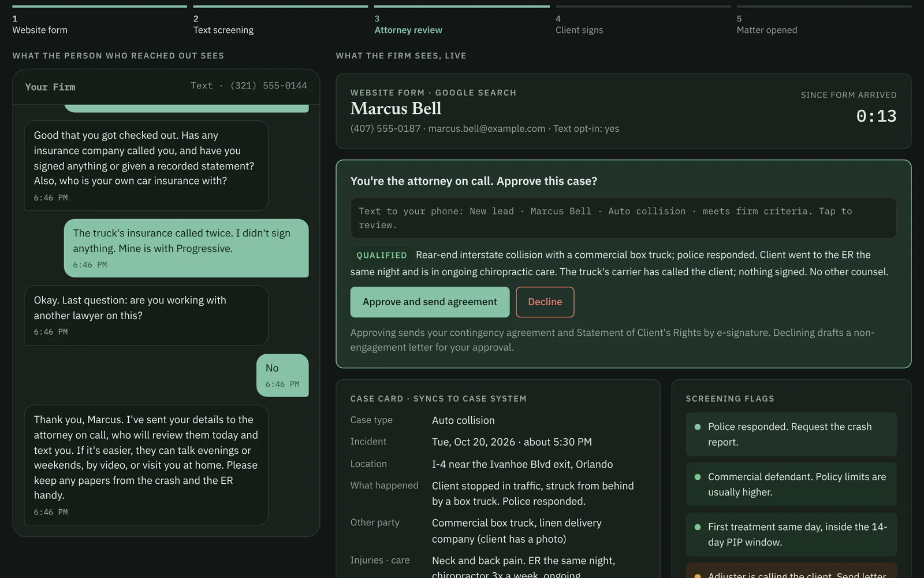This screenshot has height=578, width=924.
Task: Click the dot beside First treatment same day flag
Action: (x=697, y=527)
